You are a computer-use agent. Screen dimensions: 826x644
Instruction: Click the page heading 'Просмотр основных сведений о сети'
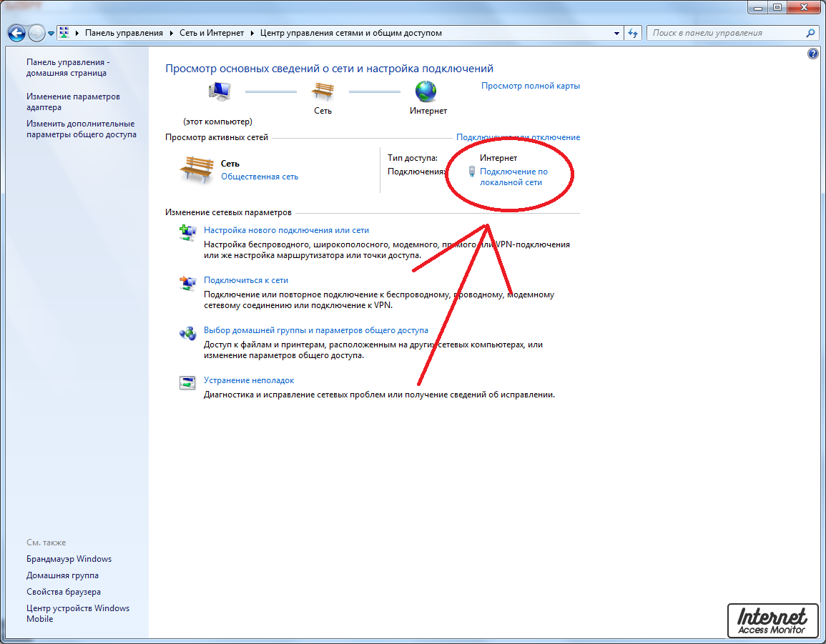click(x=329, y=69)
